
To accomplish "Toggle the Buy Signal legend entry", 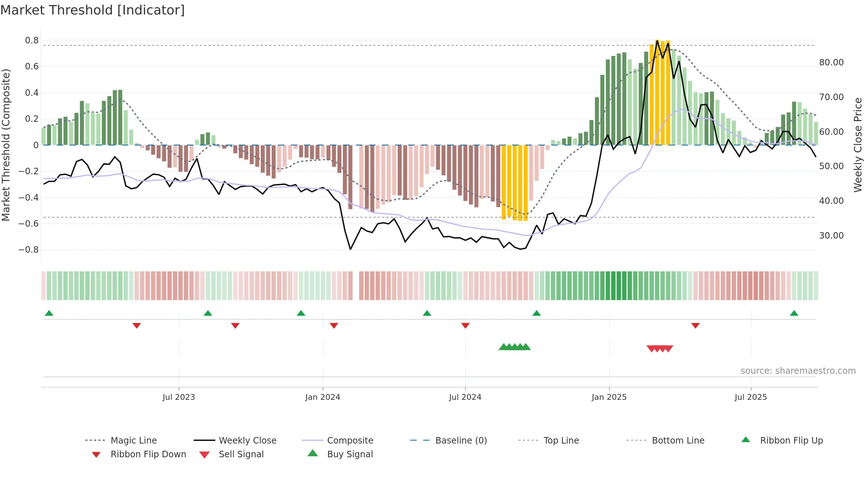I will coord(340,454).
